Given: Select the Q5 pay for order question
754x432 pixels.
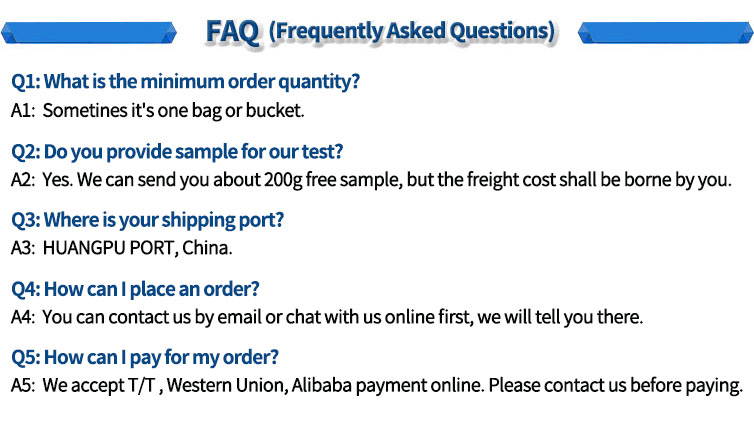Looking at the screenshot, I should point(144,357).
